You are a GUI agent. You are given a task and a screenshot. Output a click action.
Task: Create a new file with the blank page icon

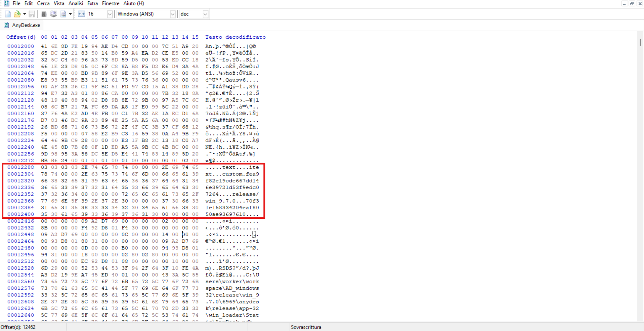click(8, 14)
